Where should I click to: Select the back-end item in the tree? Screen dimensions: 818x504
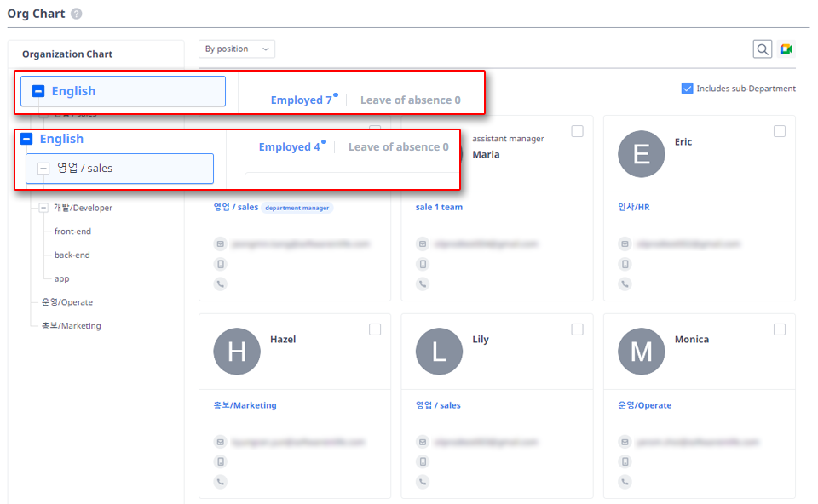[x=72, y=255]
